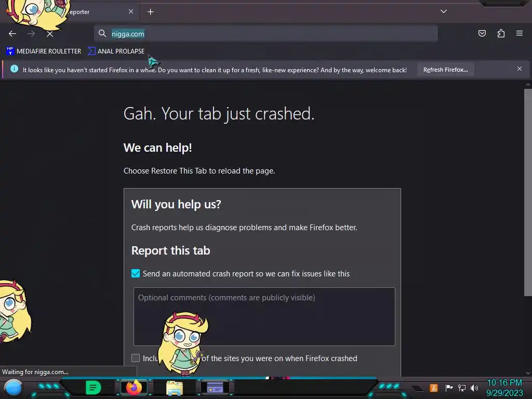Open the bookmark with blue sigma icon
Image resolution: width=532 pixels, height=399 pixels.
pyautogui.click(x=116, y=51)
